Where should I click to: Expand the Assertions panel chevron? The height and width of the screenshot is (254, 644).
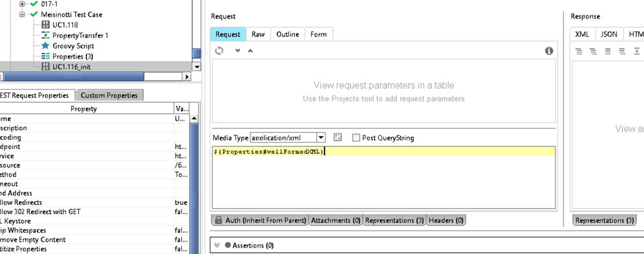click(217, 246)
